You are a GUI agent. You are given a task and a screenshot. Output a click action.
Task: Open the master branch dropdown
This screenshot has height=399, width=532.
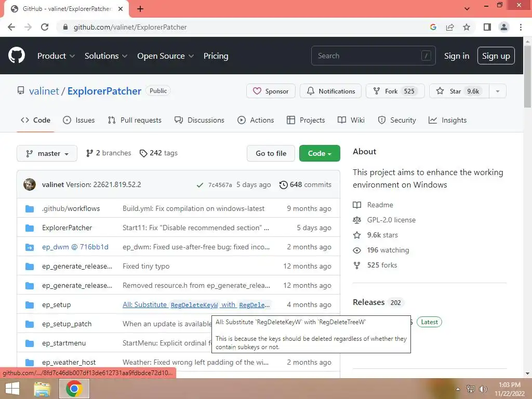point(47,153)
